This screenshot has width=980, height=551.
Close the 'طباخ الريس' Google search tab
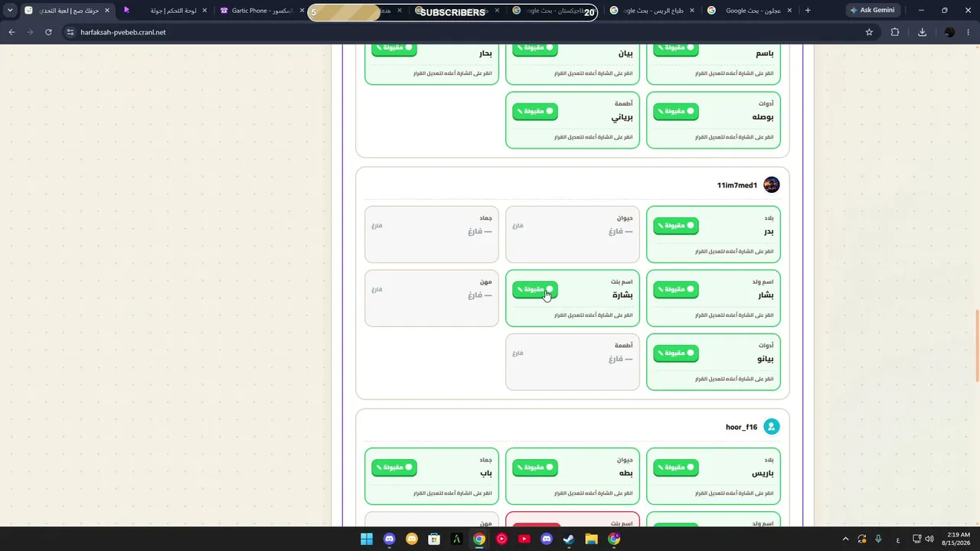point(692,11)
